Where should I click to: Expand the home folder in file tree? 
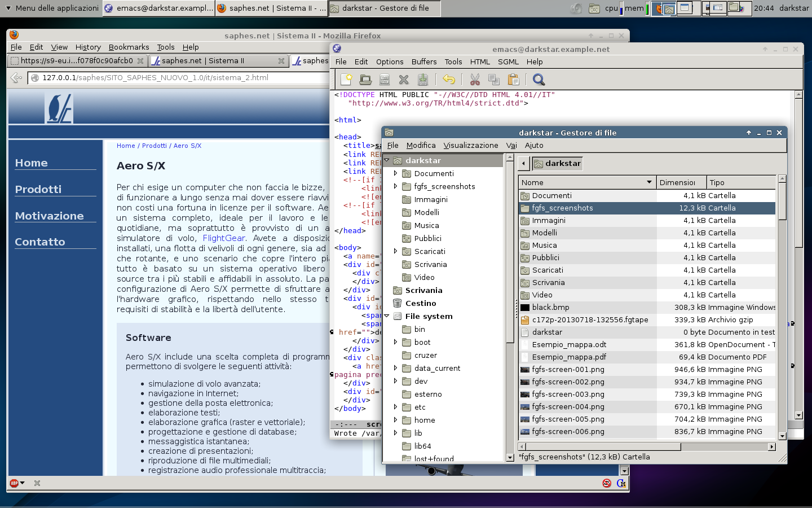click(395, 420)
